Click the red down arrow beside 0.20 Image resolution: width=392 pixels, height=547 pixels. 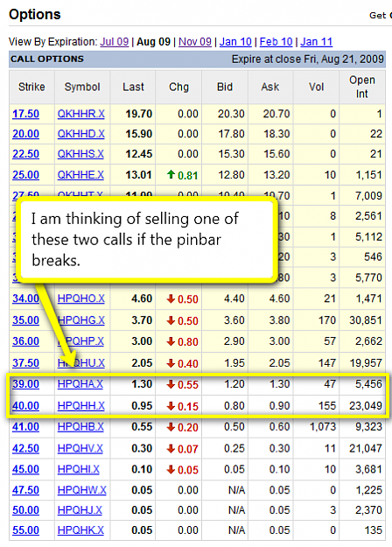click(x=171, y=427)
